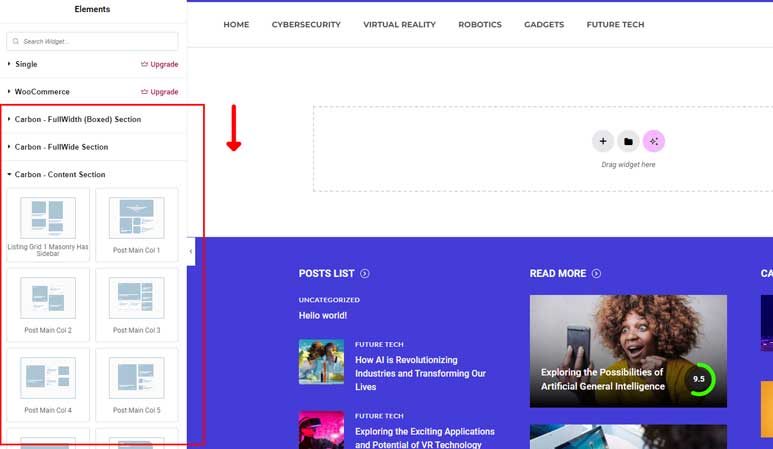Open the CYBERSECURITY menu item

point(306,25)
